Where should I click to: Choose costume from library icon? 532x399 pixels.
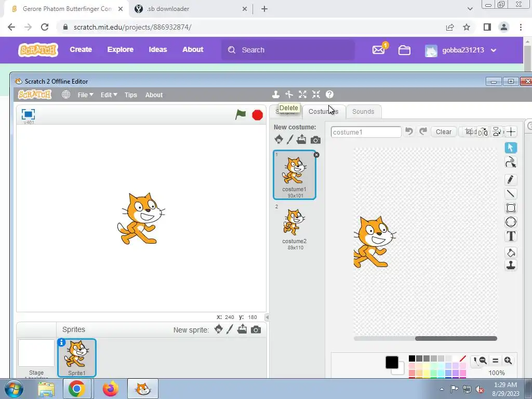(x=279, y=139)
